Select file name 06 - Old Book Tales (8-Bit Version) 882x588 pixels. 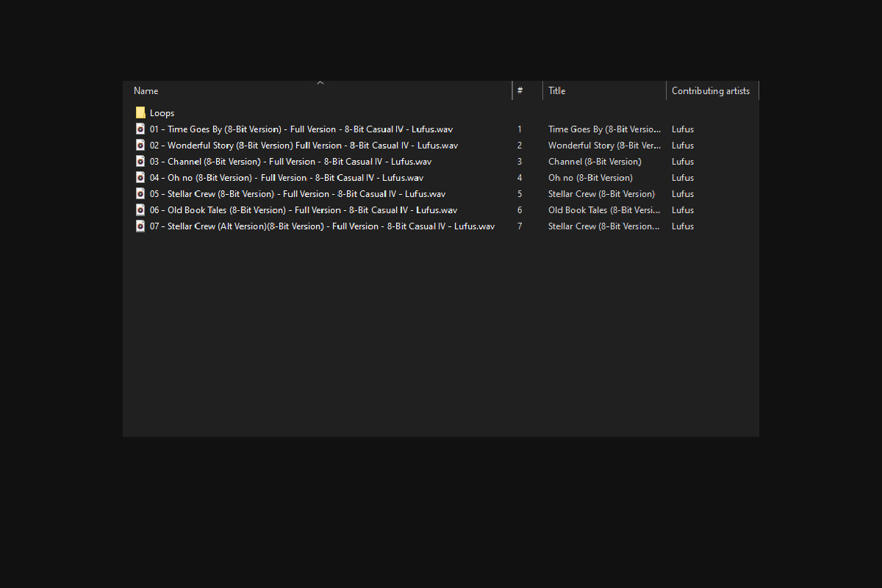304,210
